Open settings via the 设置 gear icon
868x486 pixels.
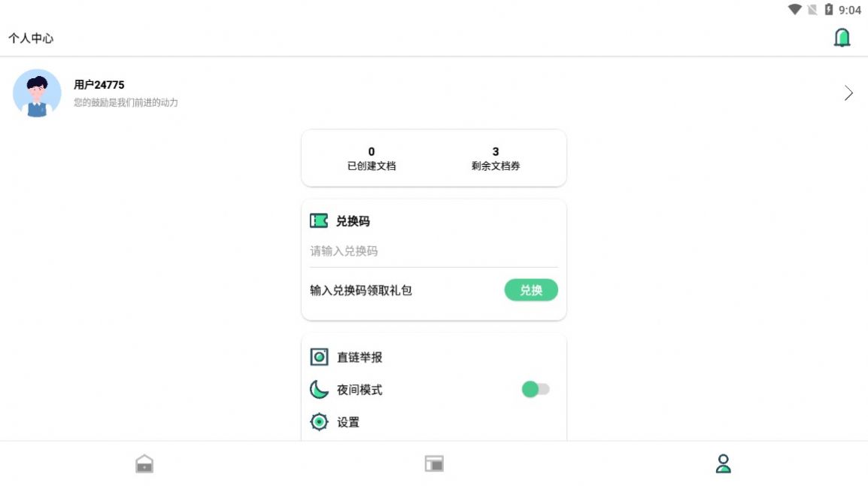click(x=318, y=422)
